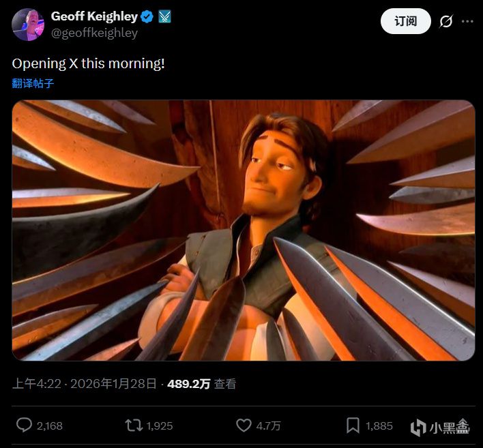Click the reply speech bubble icon

pyautogui.click(x=24, y=425)
